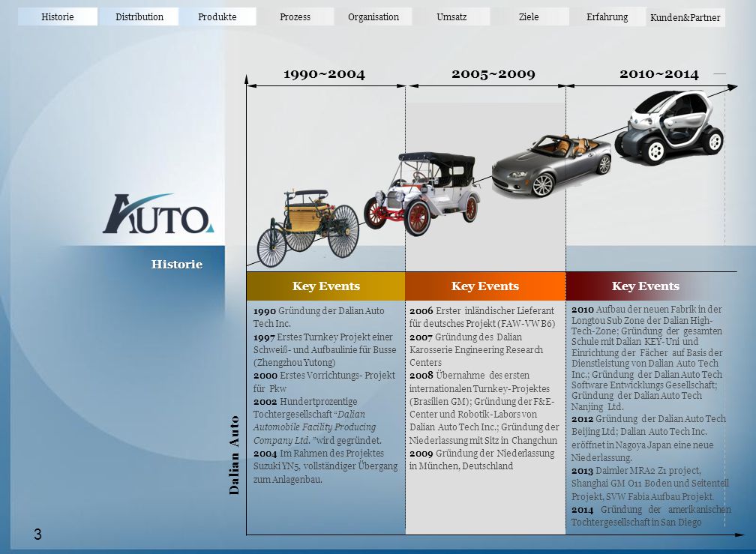Viewport: 756px width, 554px height.
Task: Select the 2004 Suzuki YN5 entry
Action: [x=325, y=466]
